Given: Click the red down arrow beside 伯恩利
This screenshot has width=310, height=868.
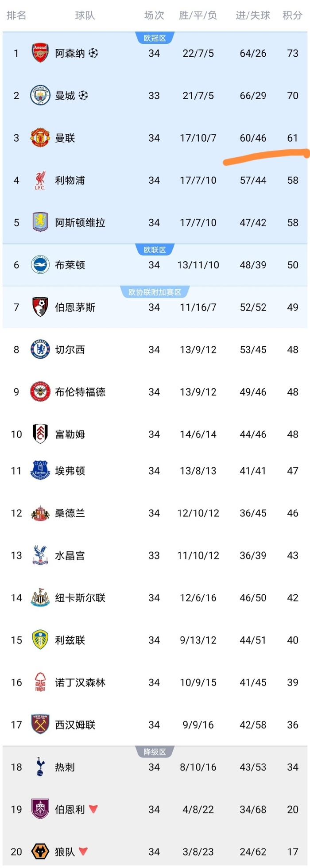Looking at the screenshot, I should 93,809.
